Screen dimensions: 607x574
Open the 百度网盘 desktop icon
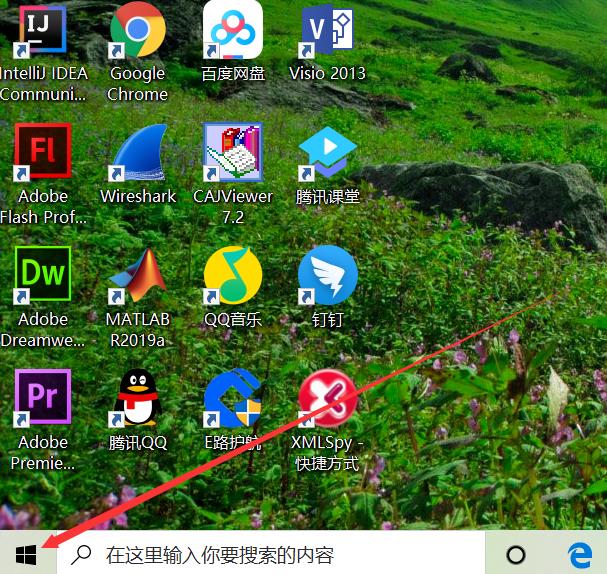pos(233,30)
